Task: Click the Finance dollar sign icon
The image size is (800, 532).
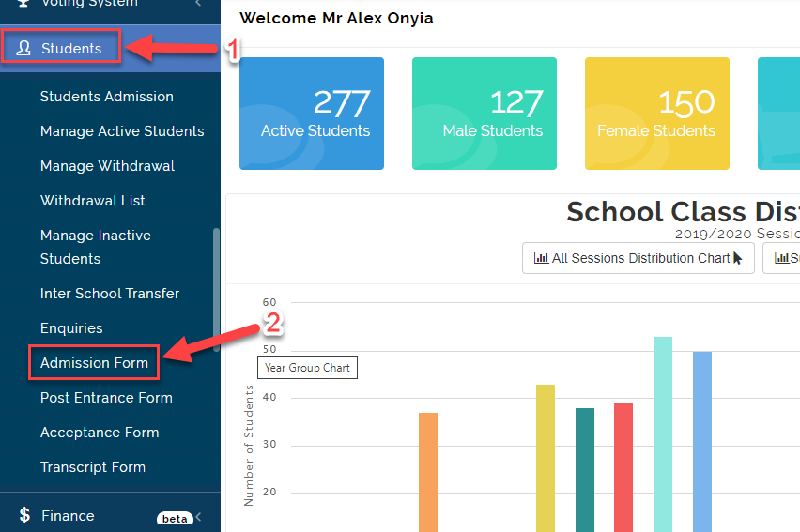Action: (24, 515)
